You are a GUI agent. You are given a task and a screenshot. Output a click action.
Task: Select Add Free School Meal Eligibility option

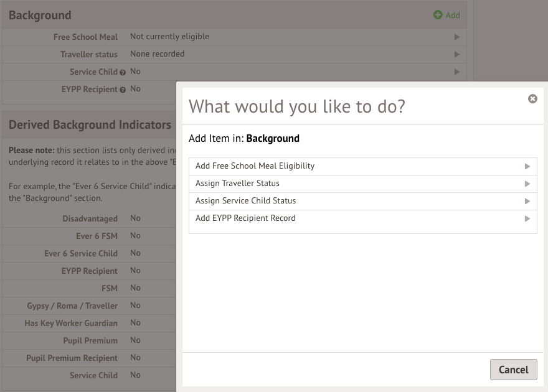click(x=255, y=166)
